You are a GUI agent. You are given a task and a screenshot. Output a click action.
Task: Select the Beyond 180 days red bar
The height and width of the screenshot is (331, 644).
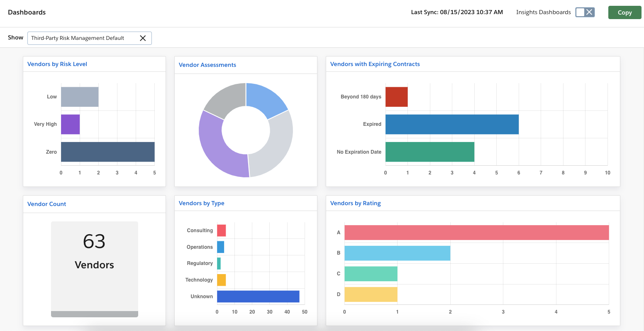[x=396, y=96]
